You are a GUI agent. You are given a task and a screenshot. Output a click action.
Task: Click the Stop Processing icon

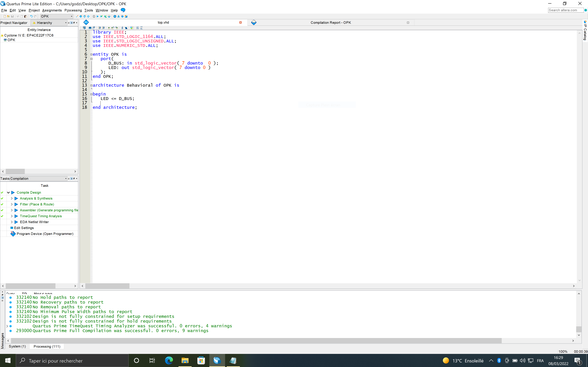point(94,17)
